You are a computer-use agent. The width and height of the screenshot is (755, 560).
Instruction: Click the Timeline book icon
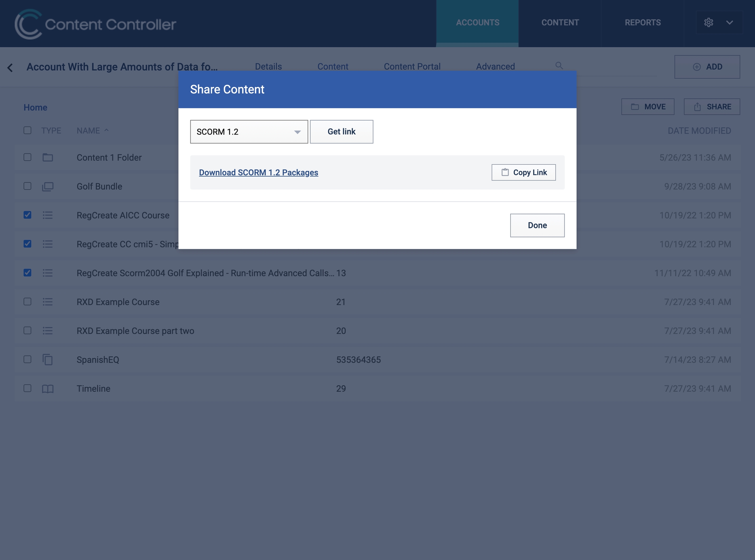(48, 388)
